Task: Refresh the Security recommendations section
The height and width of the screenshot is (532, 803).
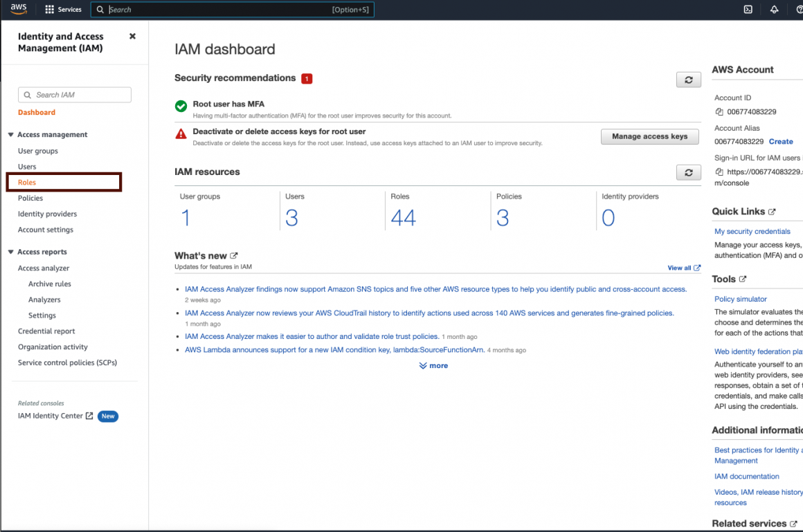Action: [x=688, y=80]
